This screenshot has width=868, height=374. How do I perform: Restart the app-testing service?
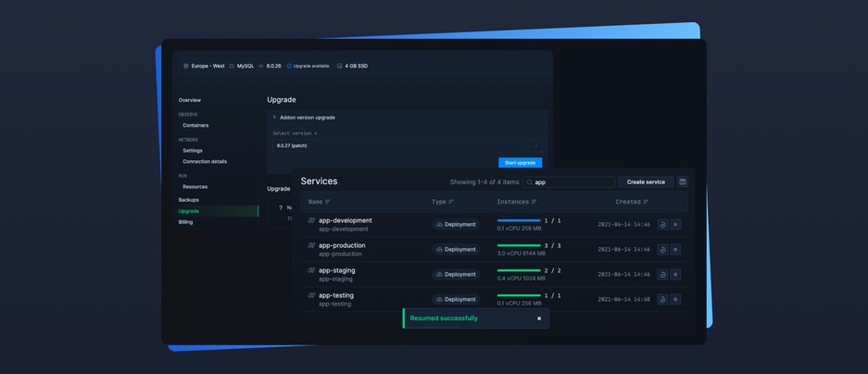pyautogui.click(x=662, y=299)
